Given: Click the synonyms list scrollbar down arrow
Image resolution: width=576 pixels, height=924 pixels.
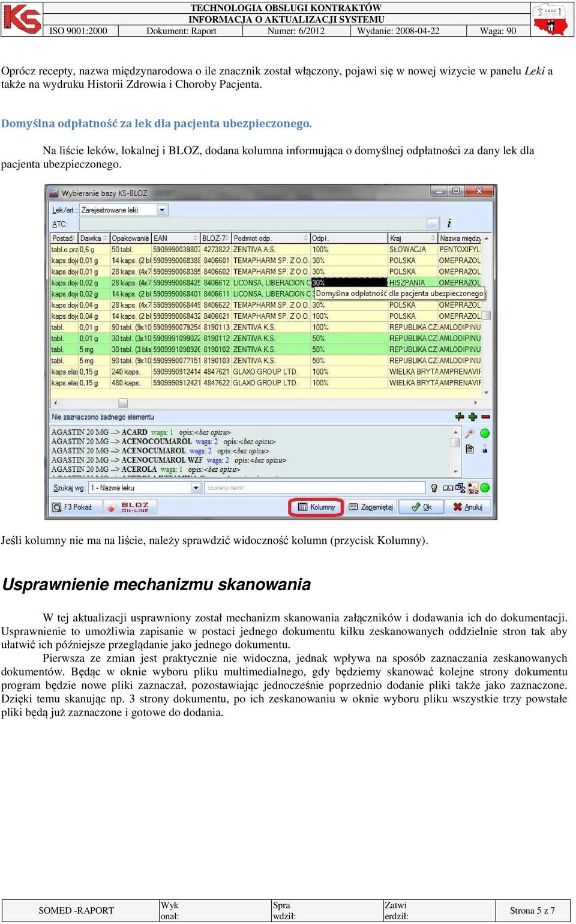Looking at the screenshot, I should tap(455, 472).
